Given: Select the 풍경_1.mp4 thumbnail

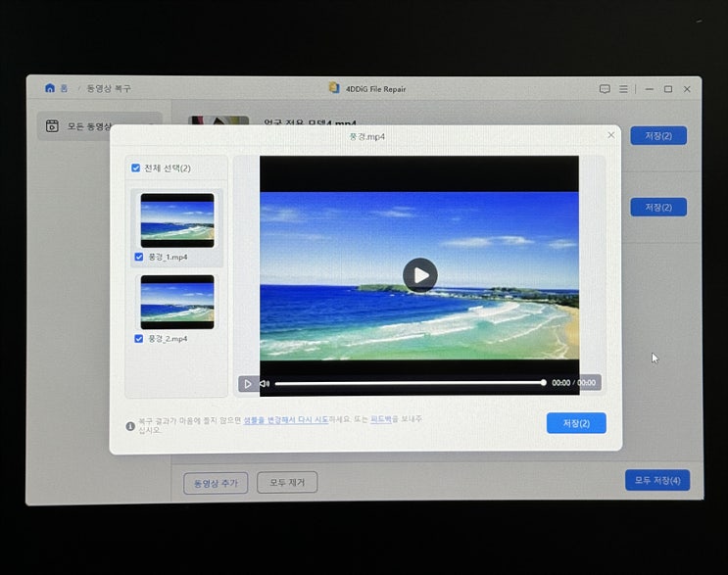Looking at the screenshot, I should pos(177,220).
